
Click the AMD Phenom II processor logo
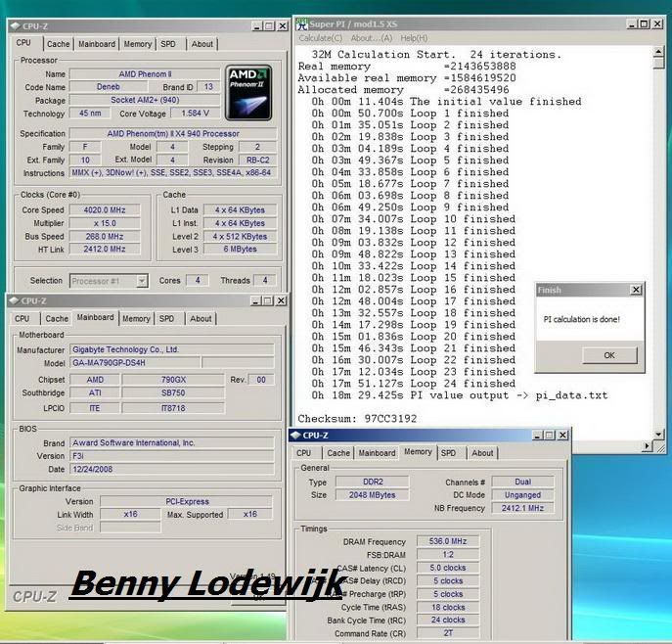tap(248, 93)
